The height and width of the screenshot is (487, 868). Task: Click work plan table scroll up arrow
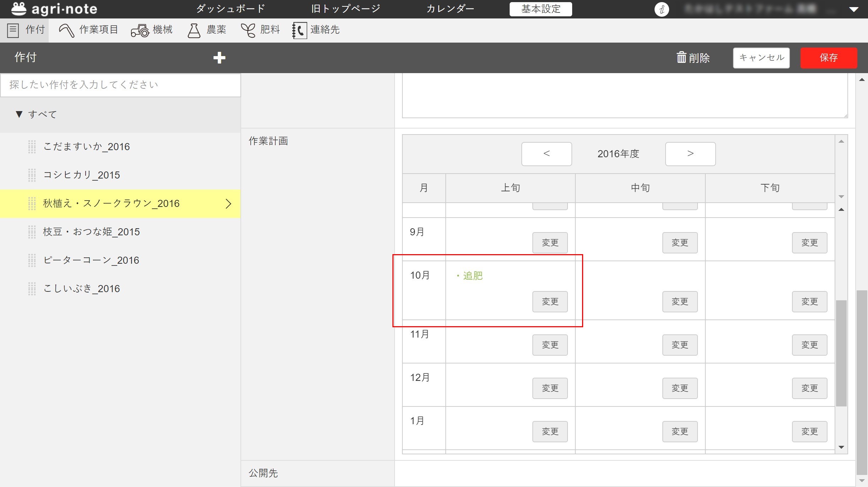tap(841, 209)
